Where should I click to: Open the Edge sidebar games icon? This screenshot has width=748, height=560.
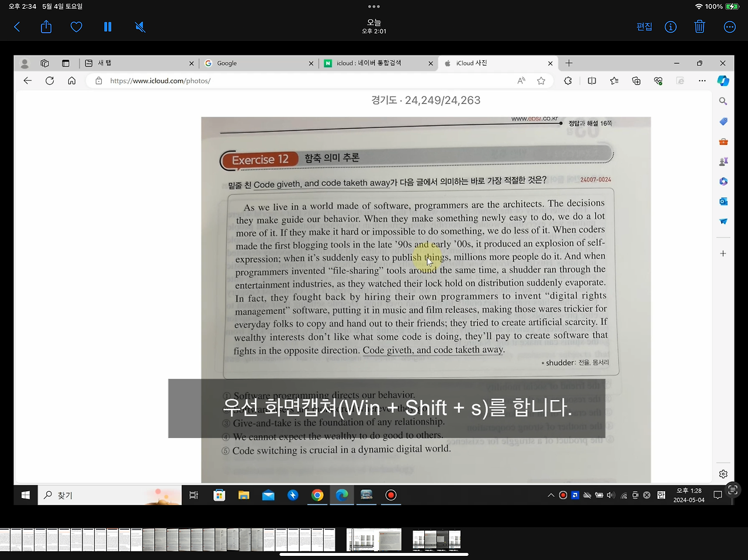click(723, 161)
